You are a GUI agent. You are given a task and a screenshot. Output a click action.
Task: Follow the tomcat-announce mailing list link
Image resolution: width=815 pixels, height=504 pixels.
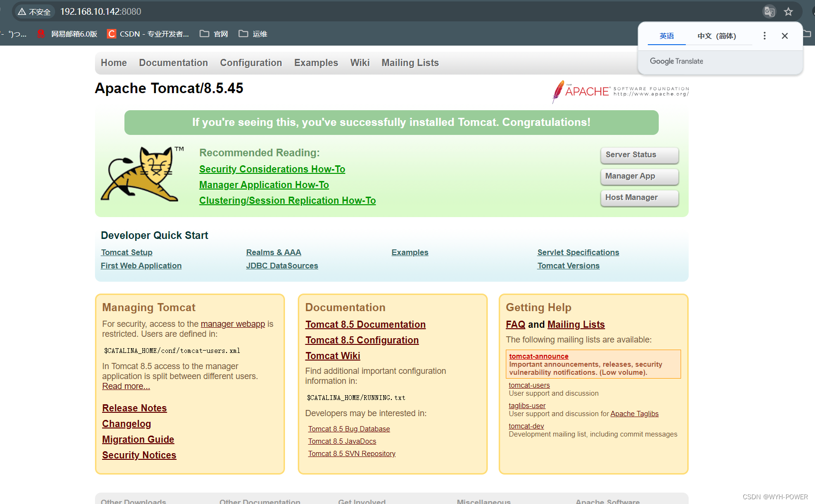coord(538,356)
